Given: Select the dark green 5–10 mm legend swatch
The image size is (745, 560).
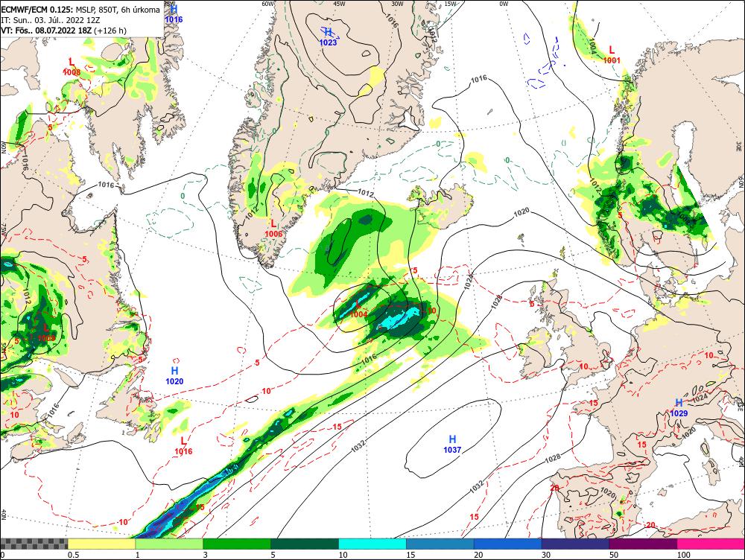Looking at the screenshot, I should pyautogui.click(x=305, y=544).
